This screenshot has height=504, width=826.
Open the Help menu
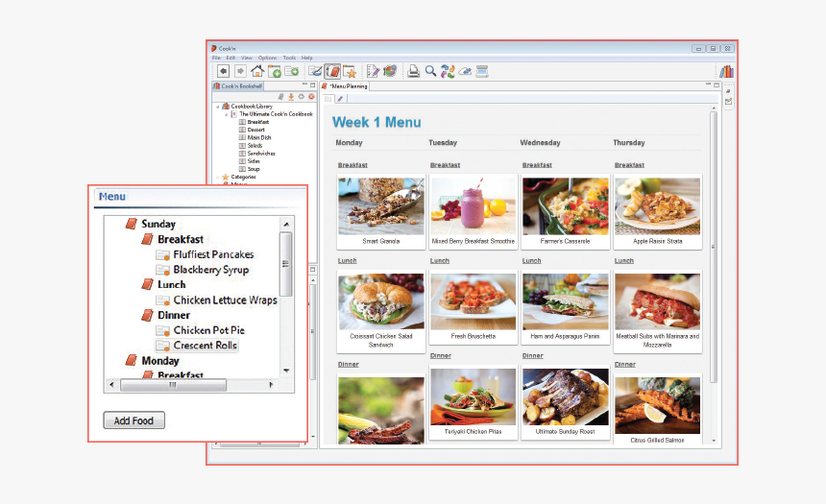307,58
